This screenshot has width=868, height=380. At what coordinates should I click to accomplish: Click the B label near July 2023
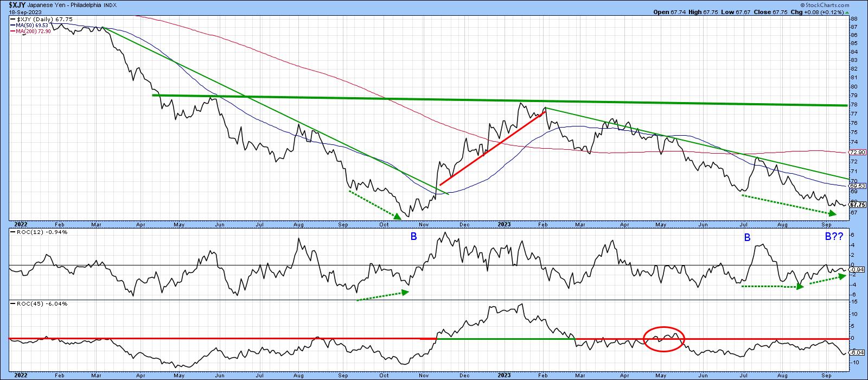pos(747,237)
